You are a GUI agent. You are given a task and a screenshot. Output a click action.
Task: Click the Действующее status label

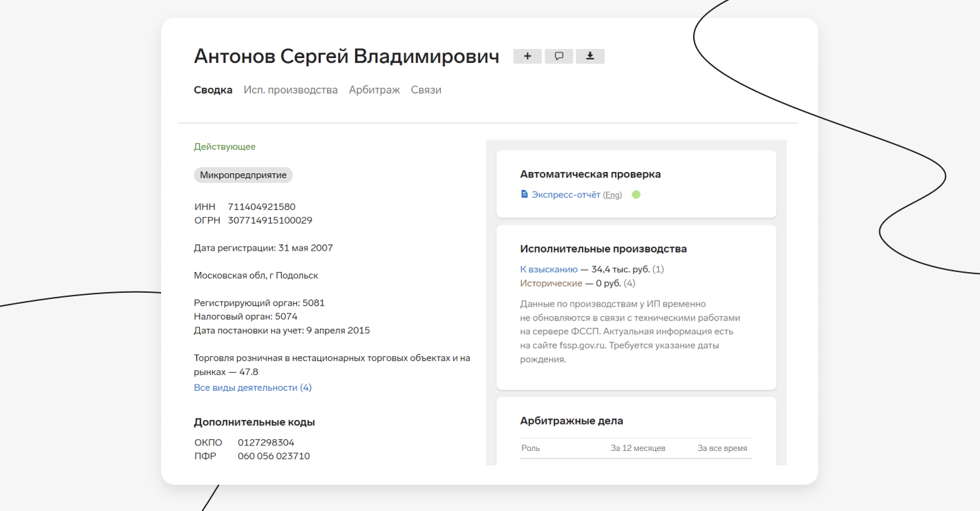(x=225, y=146)
